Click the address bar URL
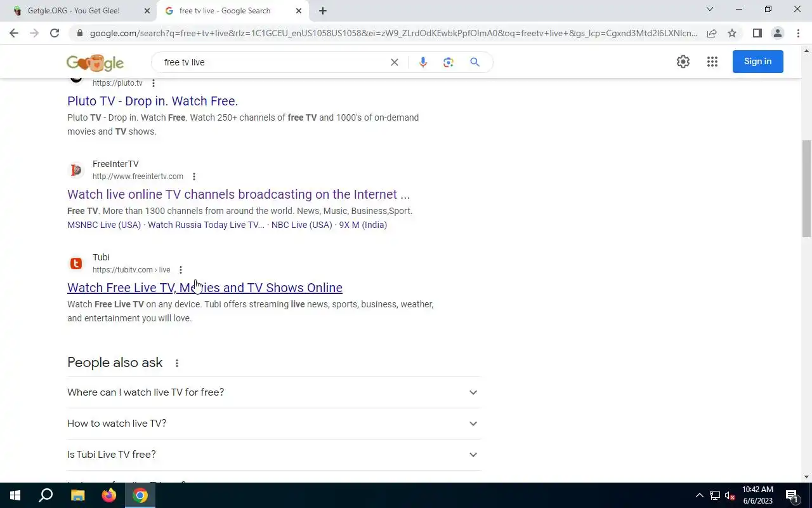Screen dimensions: 812x508 point(393,33)
